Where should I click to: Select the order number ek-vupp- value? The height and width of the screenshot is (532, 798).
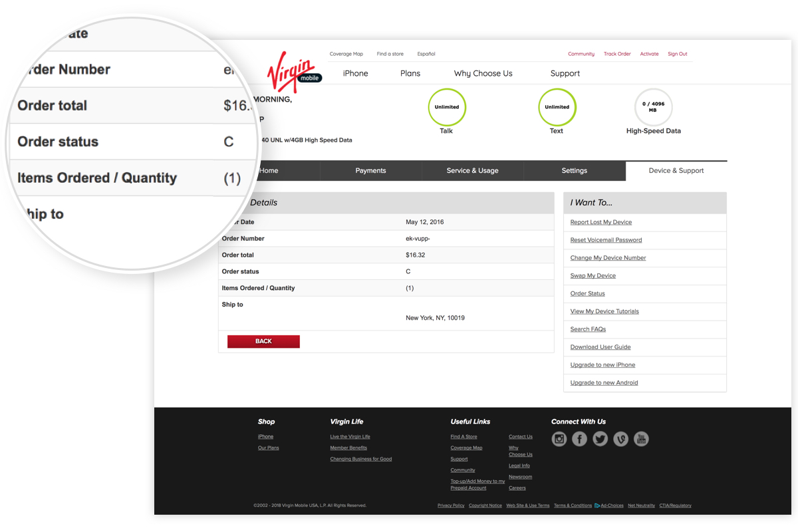pyautogui.click(x=418, y=239)
